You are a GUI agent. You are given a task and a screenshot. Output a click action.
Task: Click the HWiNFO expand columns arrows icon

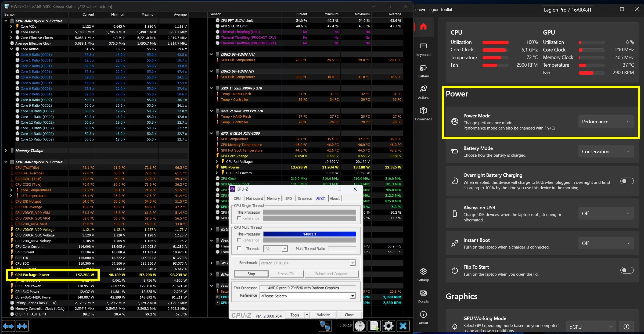8,326
